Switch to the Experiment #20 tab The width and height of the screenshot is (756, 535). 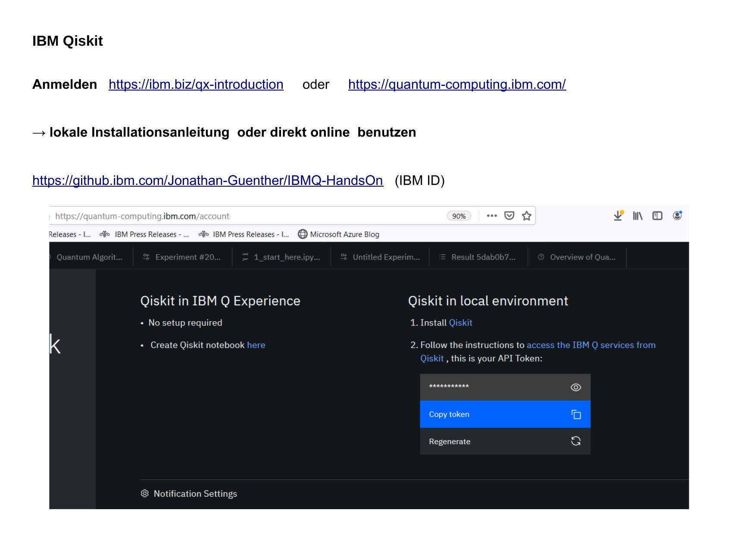[x=183, y=257]
